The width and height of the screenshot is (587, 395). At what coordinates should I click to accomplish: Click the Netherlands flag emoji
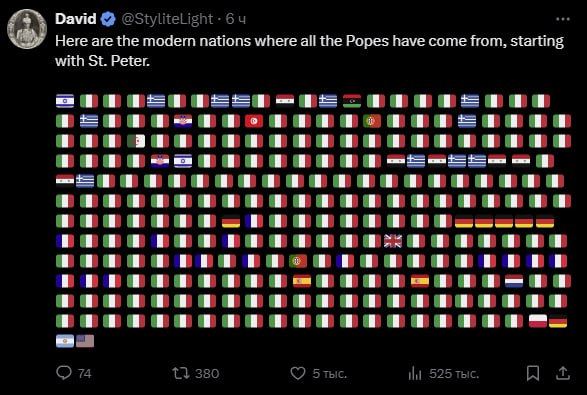514,281
